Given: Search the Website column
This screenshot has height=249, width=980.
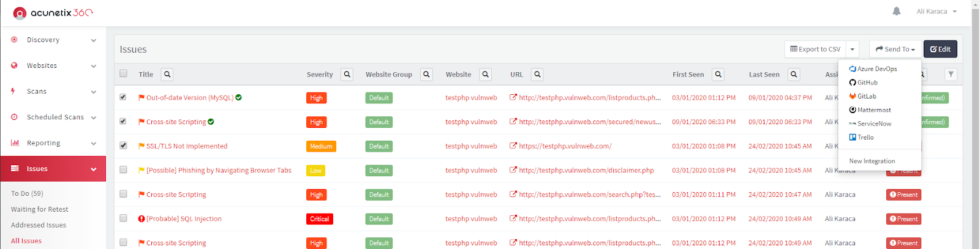Looking at the screenshot, I should (x=486, y=74).
